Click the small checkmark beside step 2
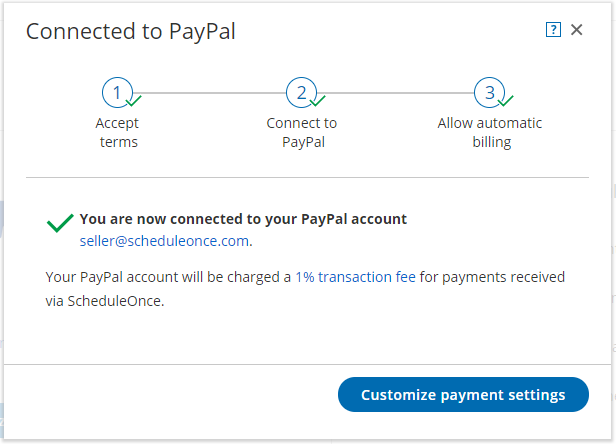The image size is (616, 444). coord(318,101)
